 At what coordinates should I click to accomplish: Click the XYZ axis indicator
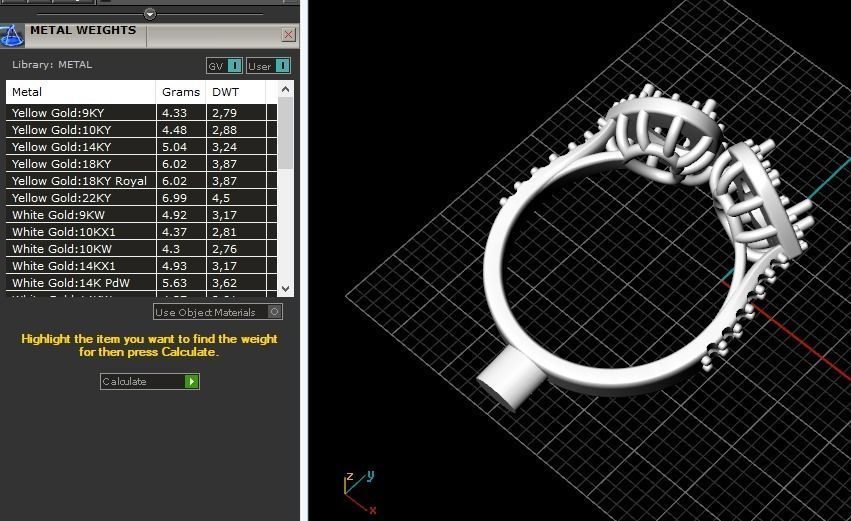pos(359,493)
